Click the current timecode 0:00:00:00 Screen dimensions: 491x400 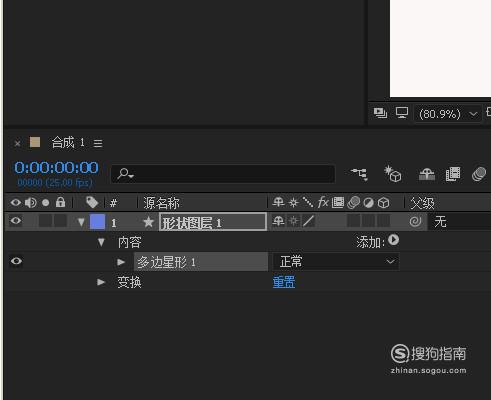coord(56,168)
